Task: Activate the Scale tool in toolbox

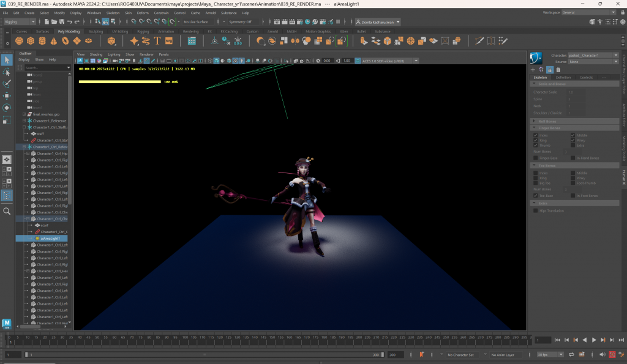Action: [7, 120]
